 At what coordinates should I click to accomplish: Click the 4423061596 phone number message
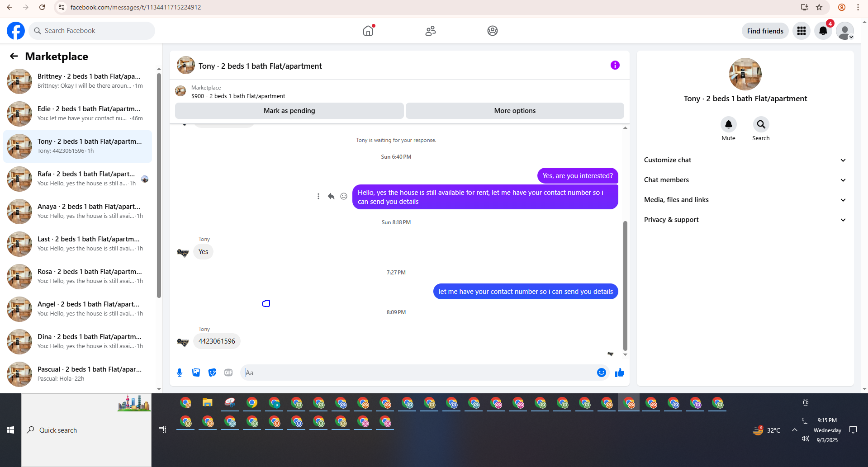(217, 341)
